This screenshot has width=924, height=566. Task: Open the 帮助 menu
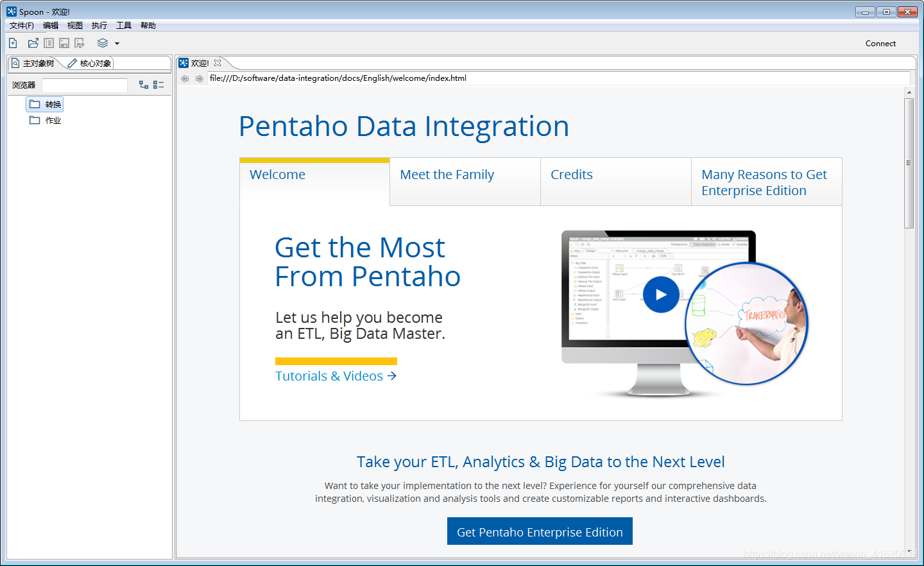[148, 26]
